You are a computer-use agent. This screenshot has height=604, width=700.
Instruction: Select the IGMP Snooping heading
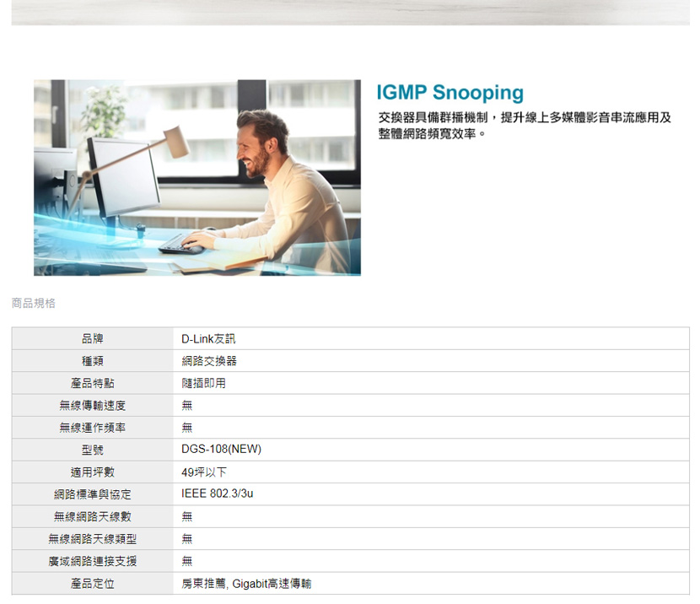pos(450,93)
